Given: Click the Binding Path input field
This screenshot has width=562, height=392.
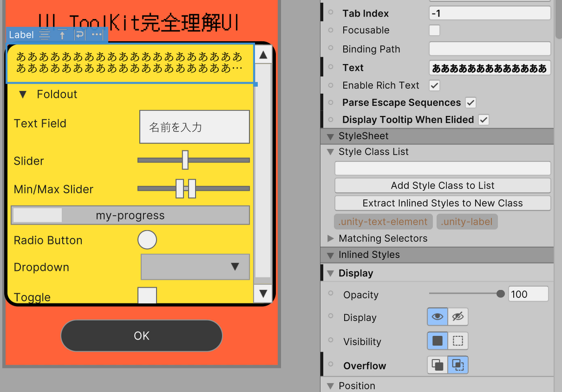Looking at the screenshot, I should [490, 49].
